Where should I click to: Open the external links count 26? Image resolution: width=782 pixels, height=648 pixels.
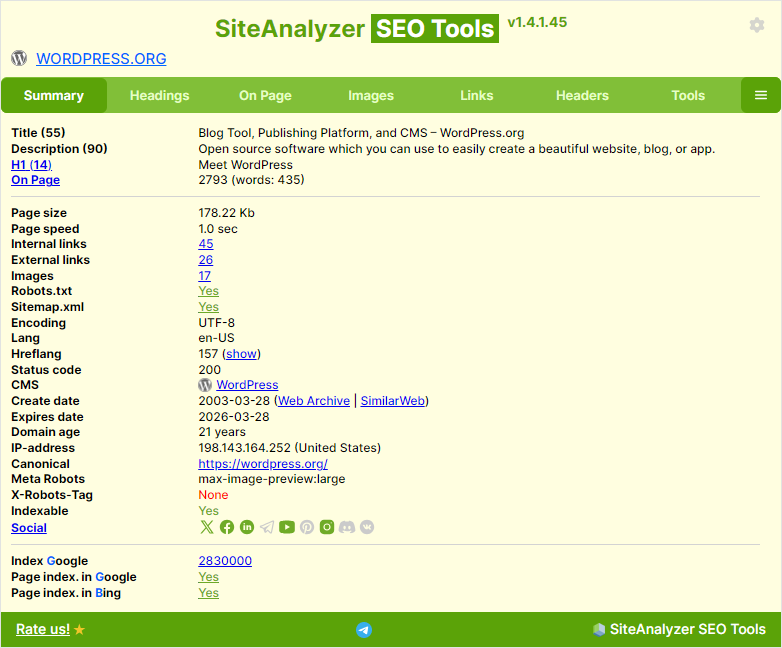click(205, 260)
